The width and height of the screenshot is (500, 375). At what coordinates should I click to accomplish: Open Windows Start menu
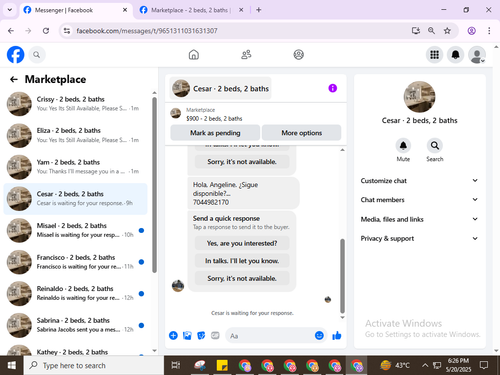[11, 365]
